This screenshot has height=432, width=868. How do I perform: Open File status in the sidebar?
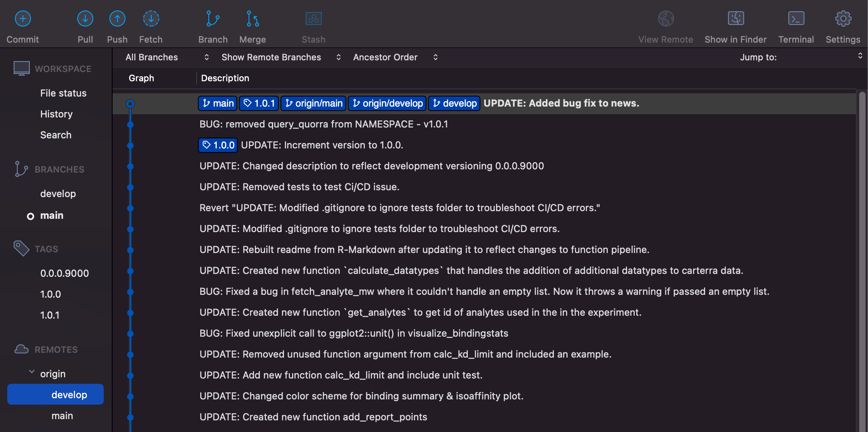63,93
